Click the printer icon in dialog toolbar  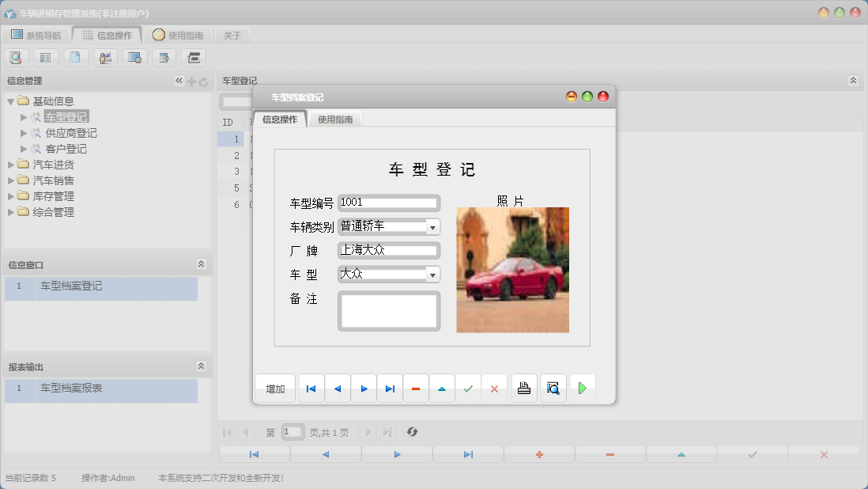[523, 389]
